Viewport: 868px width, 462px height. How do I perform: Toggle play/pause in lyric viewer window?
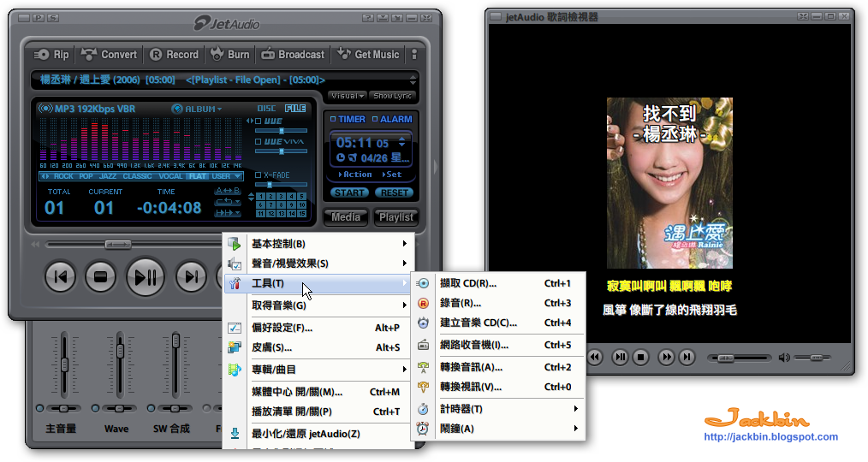[x=620, y=357]
